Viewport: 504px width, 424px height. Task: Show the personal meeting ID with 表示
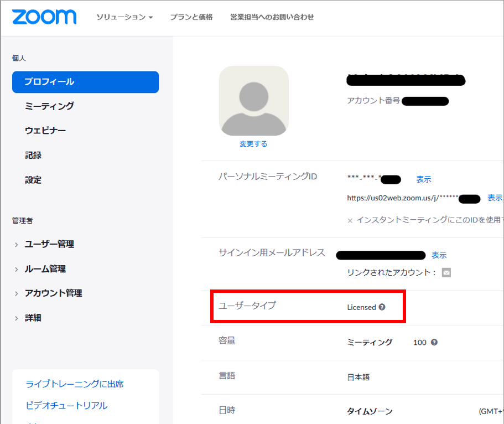tap(423, 179)
